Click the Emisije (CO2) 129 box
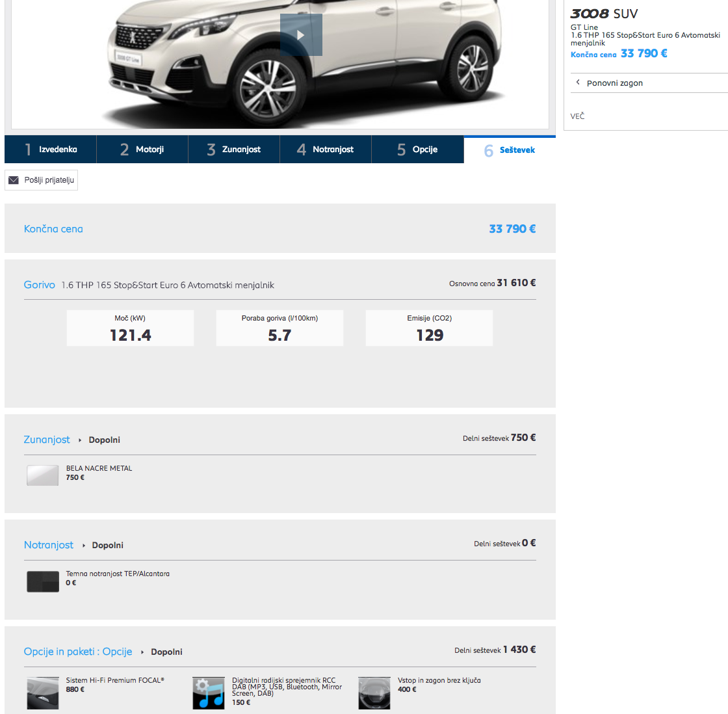The image size is (728, 714). click(429, 328)
